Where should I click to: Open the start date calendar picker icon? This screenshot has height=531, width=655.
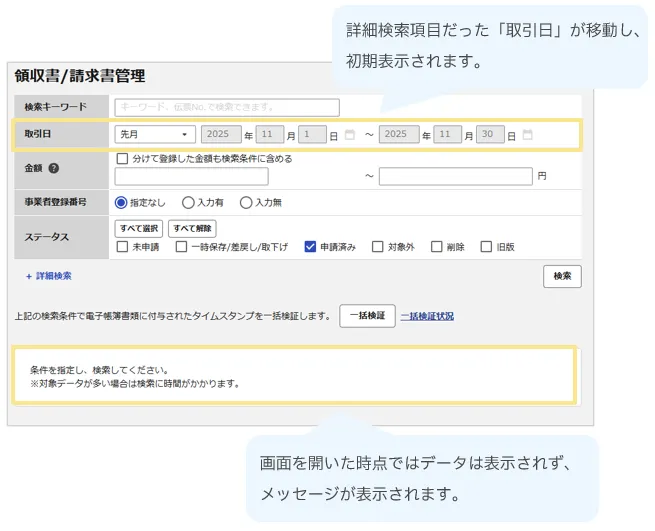point(349,135)
